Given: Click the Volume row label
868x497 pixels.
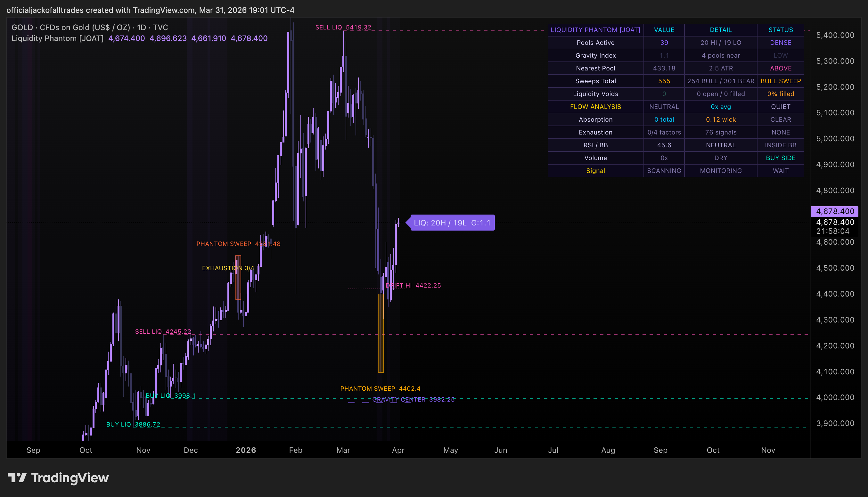Looking at the screenshot, I should point(595,158).
